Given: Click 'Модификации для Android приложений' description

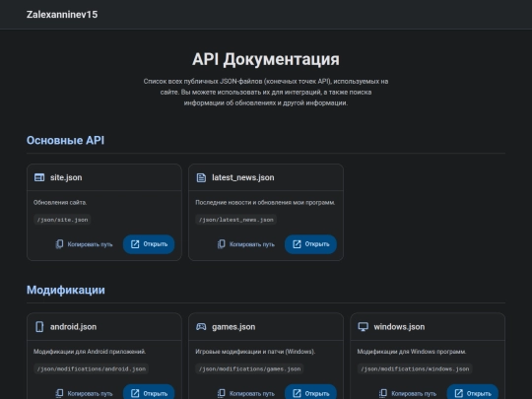Looking at the screenshot, I should click(90, 352).
